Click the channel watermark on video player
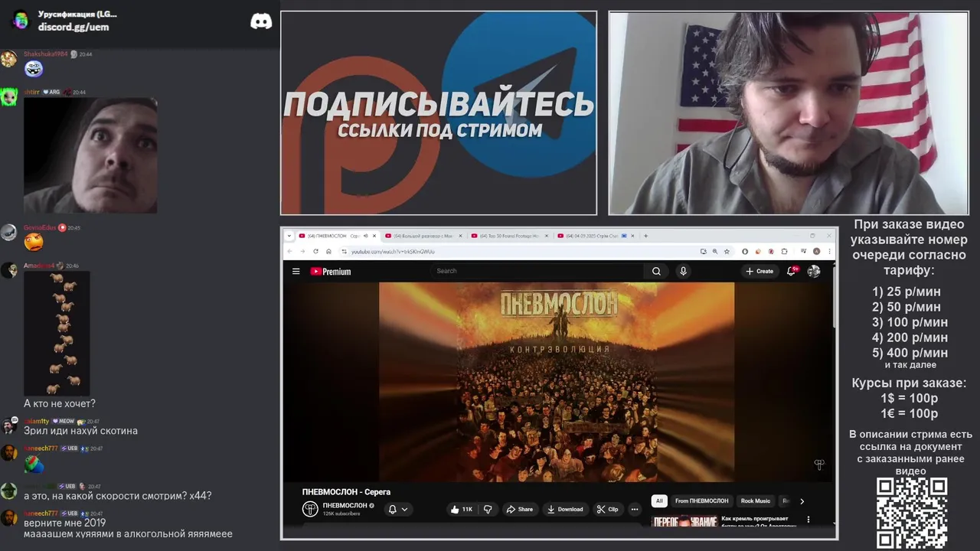 tap(818, 464)
